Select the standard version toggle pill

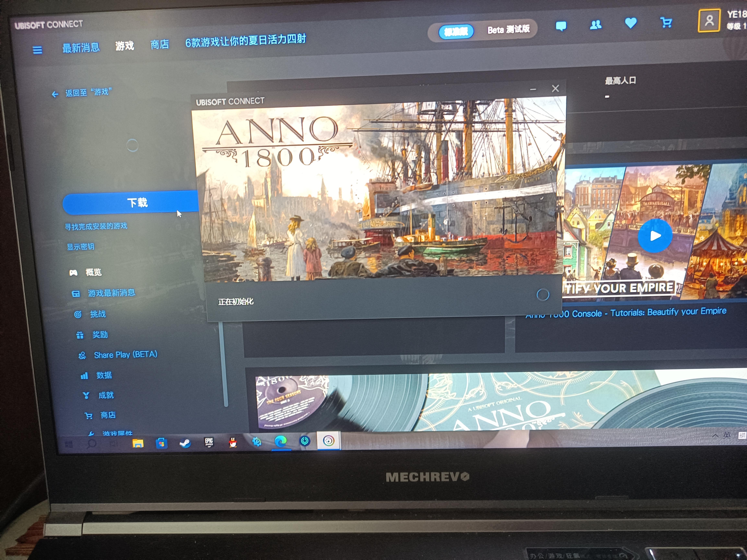[456, 32]
